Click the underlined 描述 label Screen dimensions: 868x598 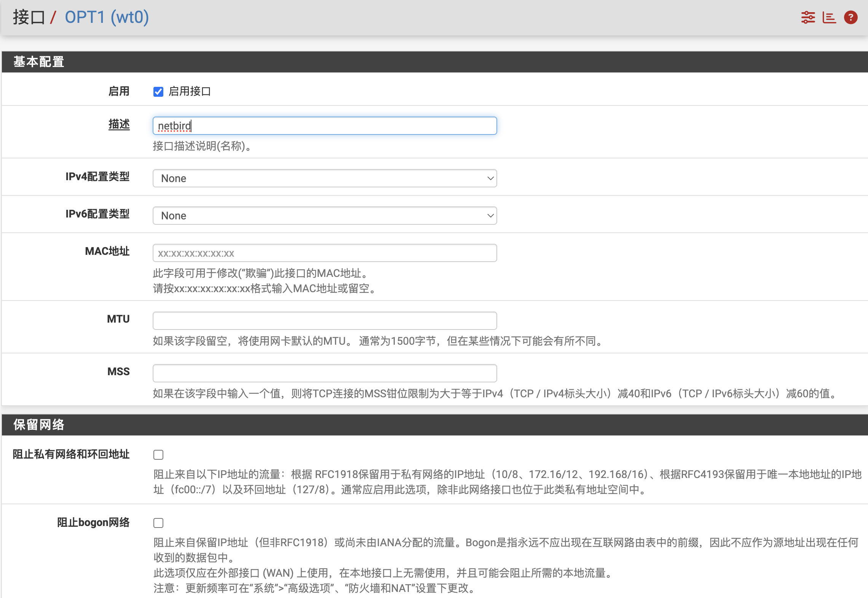click(x=119, y=124)
